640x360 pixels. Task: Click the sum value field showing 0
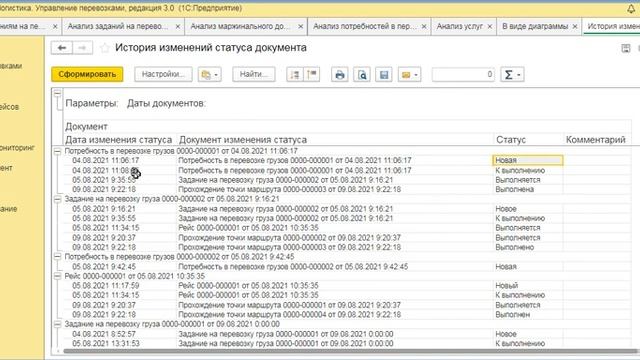click(463, 75)
